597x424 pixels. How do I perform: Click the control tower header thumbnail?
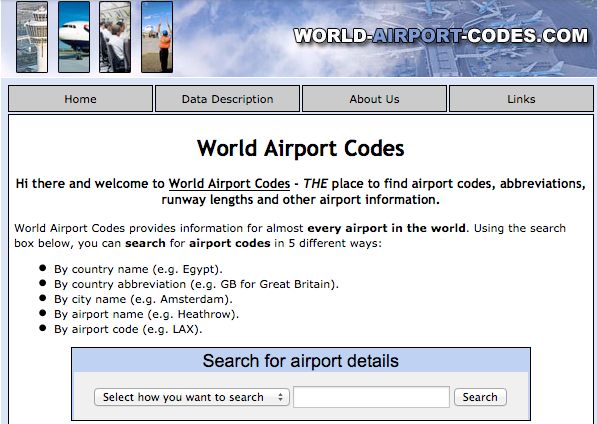click(32, 37)
